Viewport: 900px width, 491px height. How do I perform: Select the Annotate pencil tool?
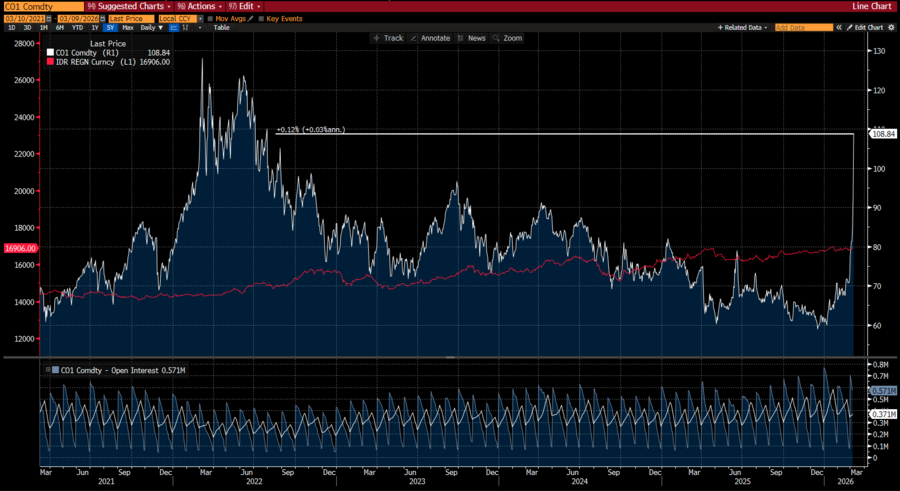pyautogui.click(x=430, y=38)
